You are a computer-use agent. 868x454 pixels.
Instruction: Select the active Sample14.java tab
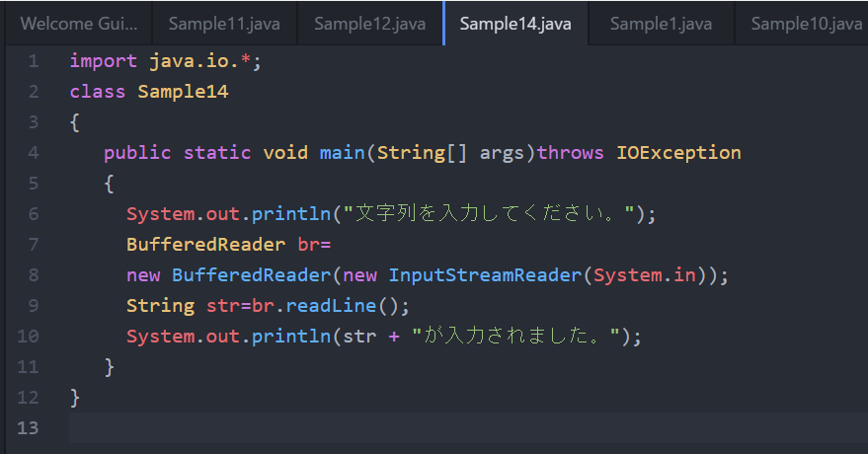(x=515, y=24)
